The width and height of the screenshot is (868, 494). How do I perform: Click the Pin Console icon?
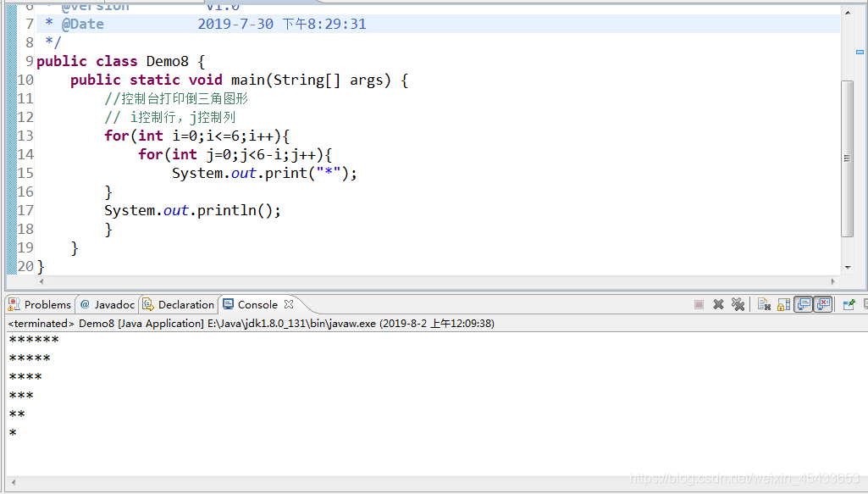(x=849, y=304)
